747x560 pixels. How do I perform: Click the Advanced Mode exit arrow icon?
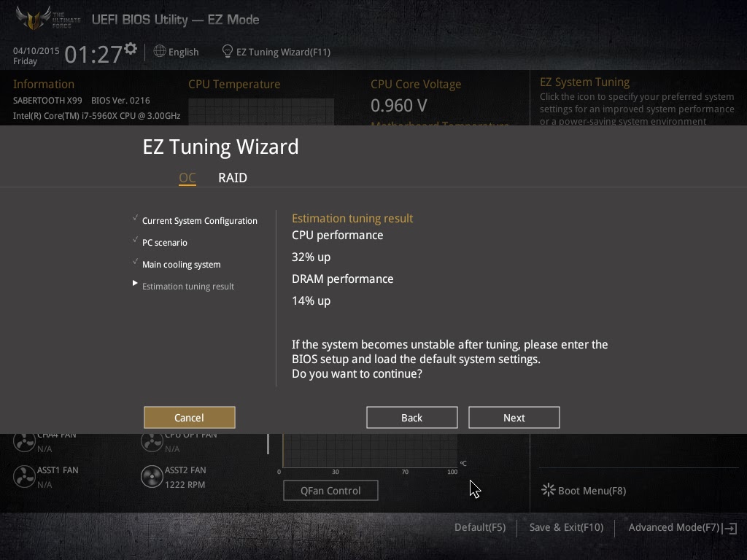pyautogui.click(x=730, y=528)
